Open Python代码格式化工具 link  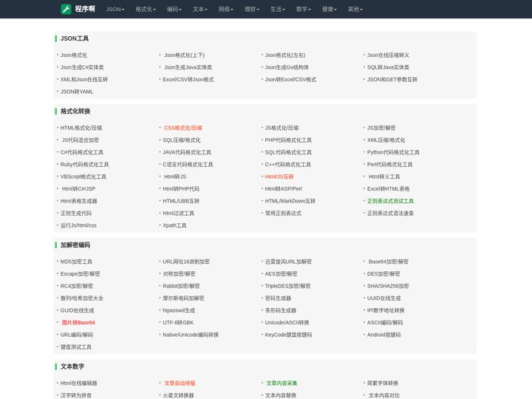(393, 152)
